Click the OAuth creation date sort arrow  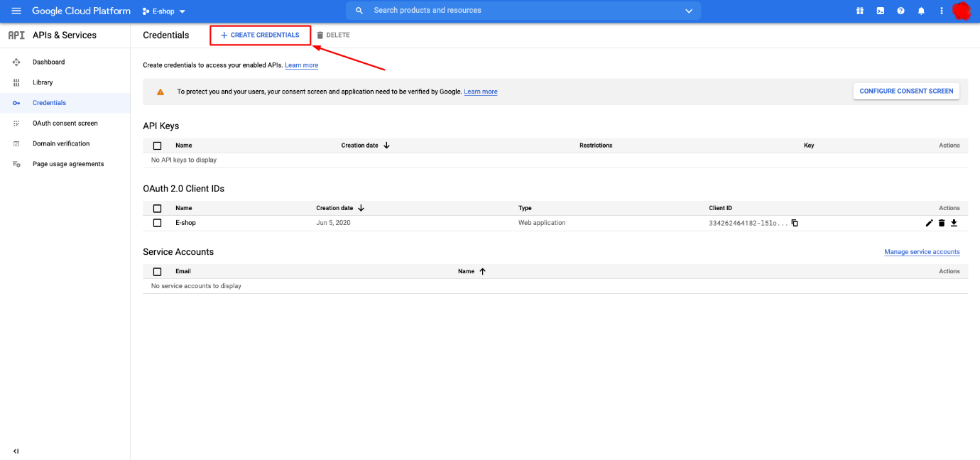click(x=361, y=208)
